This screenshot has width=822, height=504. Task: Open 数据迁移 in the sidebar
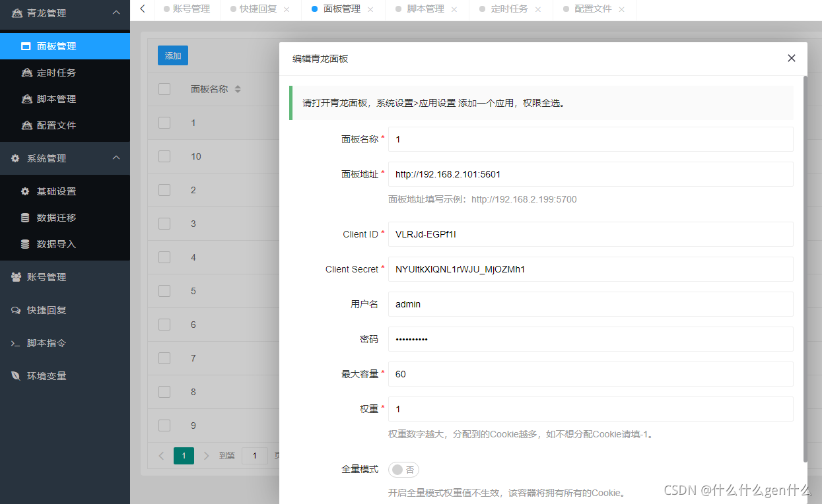click(x=65, y=218)
